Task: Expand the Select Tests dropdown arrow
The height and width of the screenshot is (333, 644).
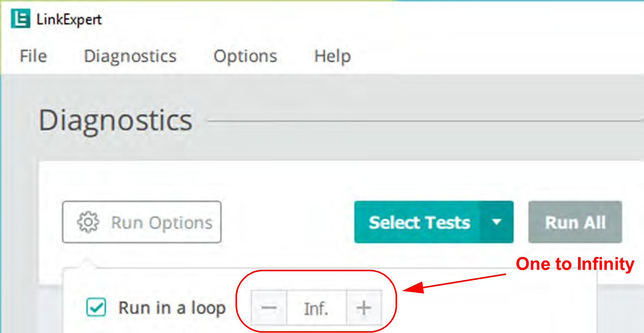Action: pos(496,222)
